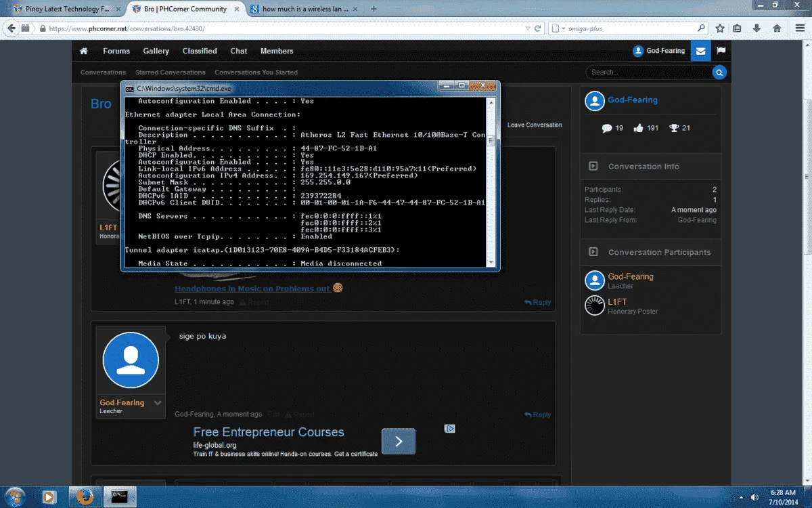Click the Windows Start orb
Viewport: 812px width, 508px height.
(x=16, y=496)
